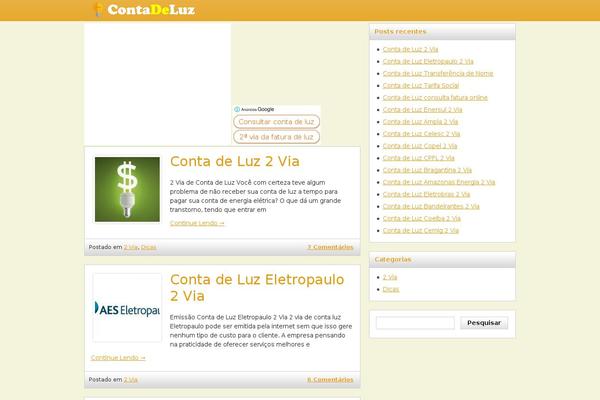Click the Google ads info icon
This screenshot has width=600, height=400.
click(237, 109)
